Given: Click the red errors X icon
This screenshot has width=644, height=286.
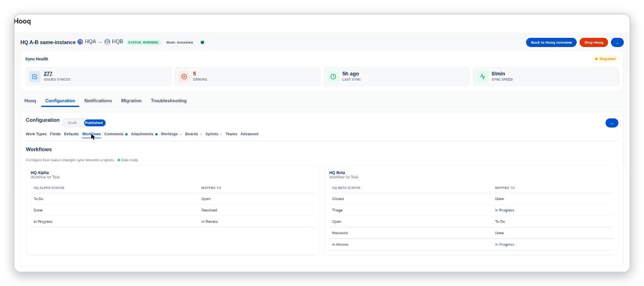Looking at the screenshot, I should [184, 76].
